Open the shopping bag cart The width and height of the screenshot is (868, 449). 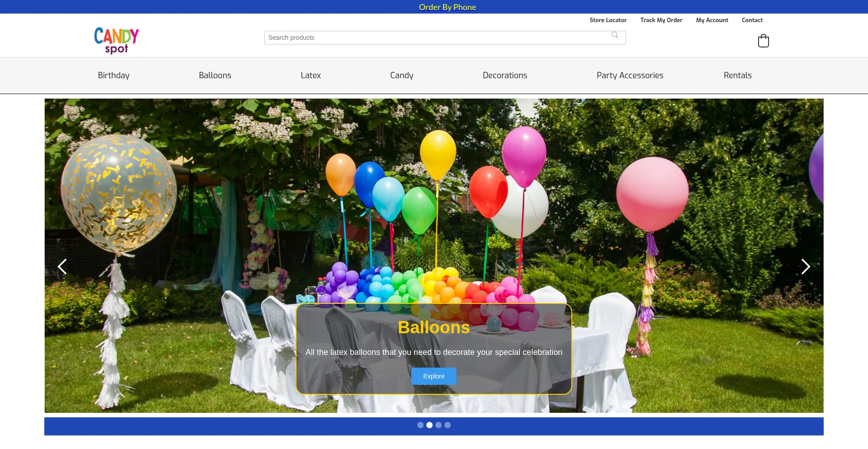point(764,41)
